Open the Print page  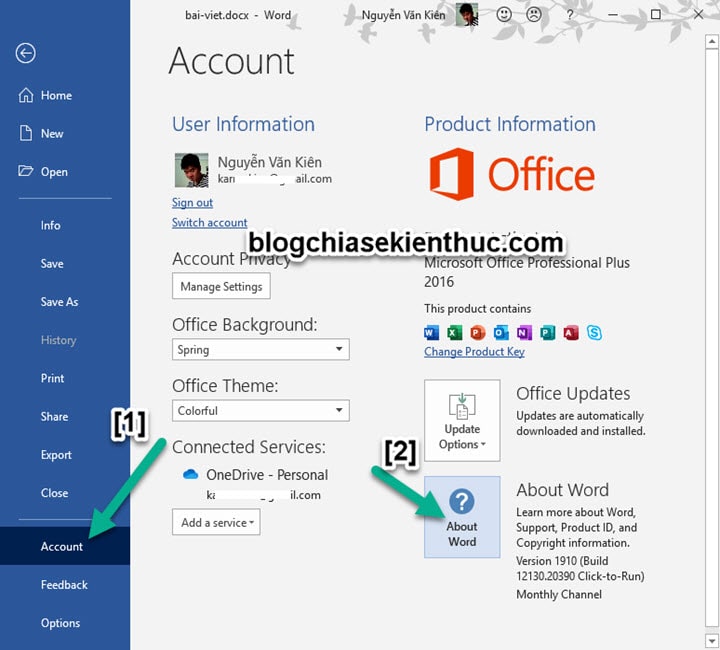click(x=52, y=378)
